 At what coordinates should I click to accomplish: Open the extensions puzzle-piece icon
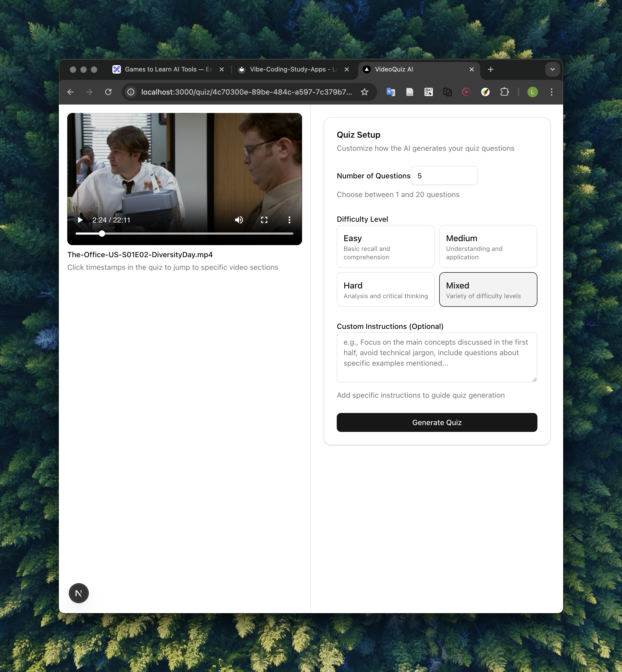point(505,92)
